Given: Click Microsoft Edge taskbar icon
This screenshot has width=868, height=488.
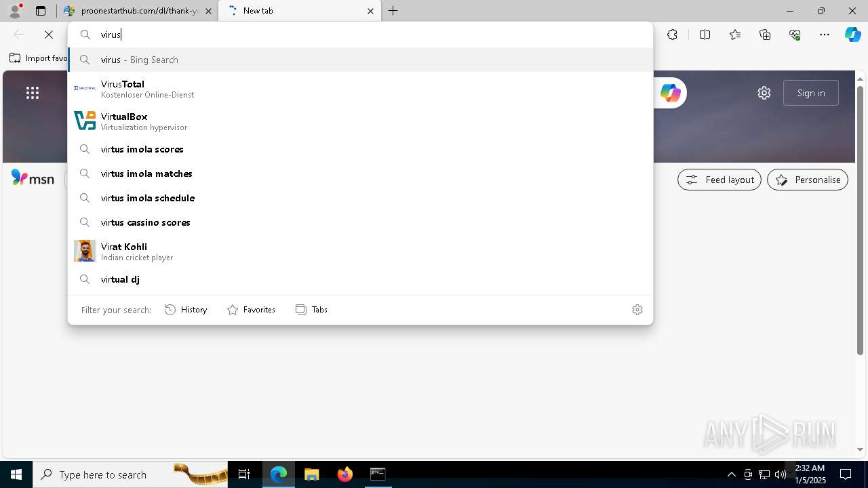Looking at the screenshot, I should 279,474.
